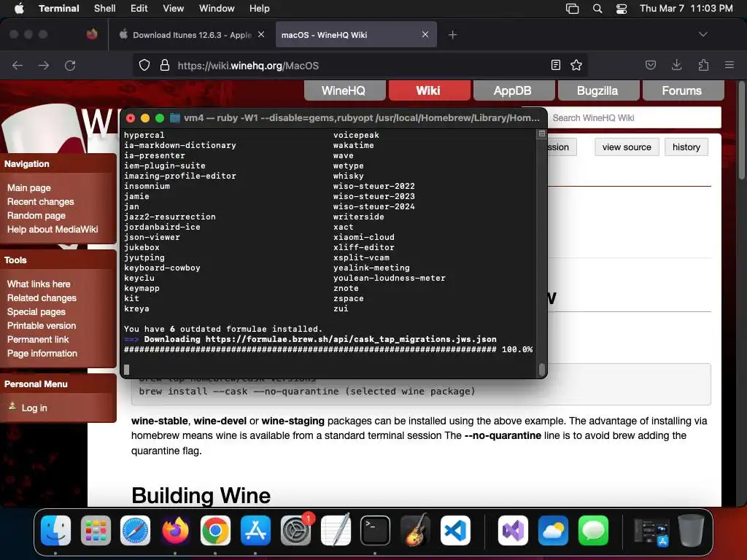Reload the current page

[70, 65]
